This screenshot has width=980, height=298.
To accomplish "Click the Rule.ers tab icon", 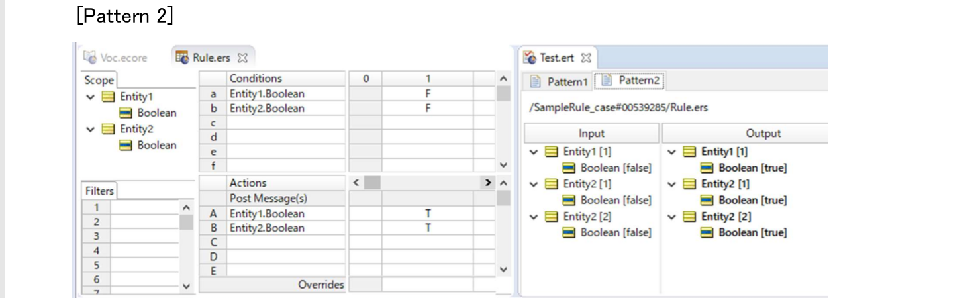I will click(x=181, y=58).
